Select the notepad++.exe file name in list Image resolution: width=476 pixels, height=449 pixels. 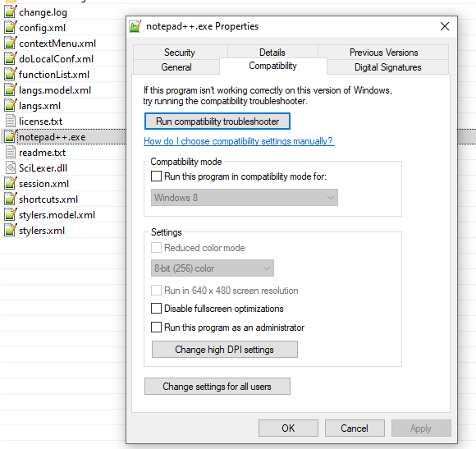[53, 137]
